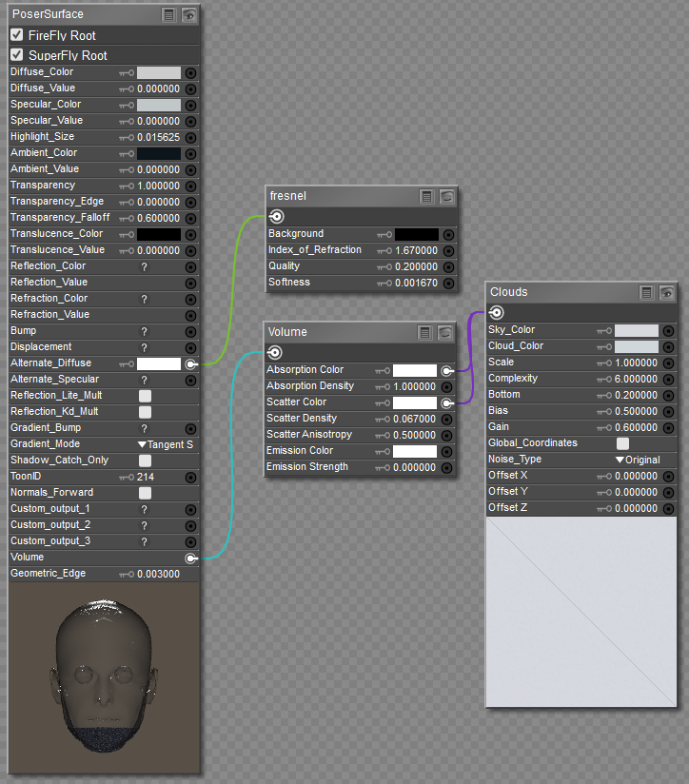689x784 pixels.
Task: Open the Gradient_Mode dropdown
Action: (x=166, y=444)
